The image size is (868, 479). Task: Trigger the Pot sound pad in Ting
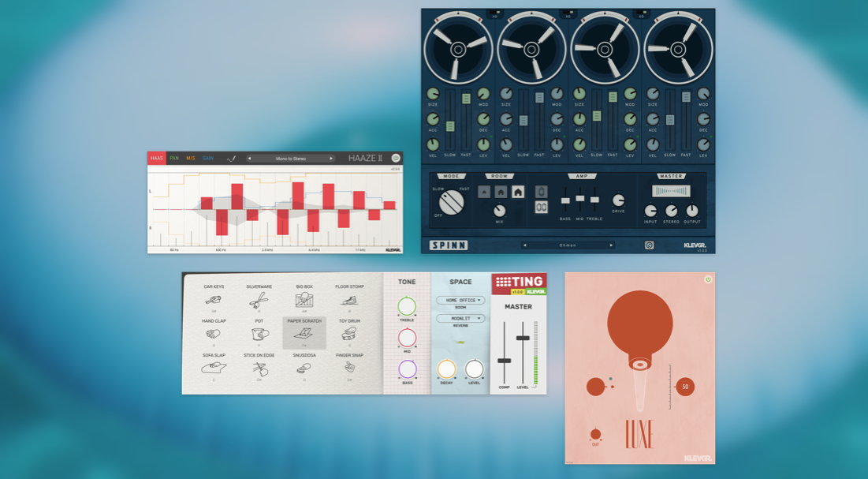(259, 334)
